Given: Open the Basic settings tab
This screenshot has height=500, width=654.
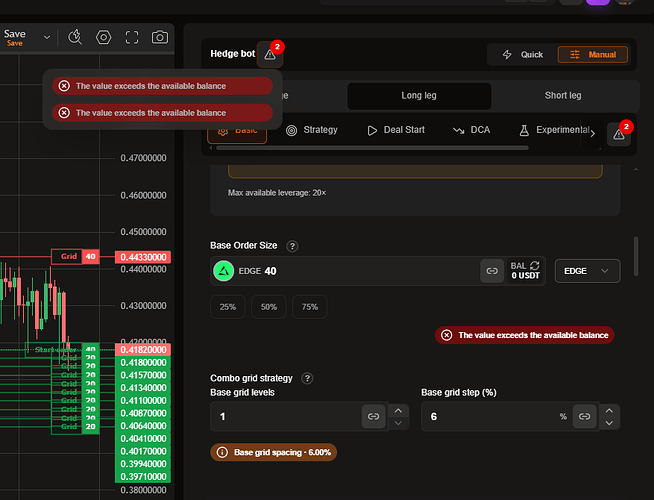Looking at the screenshot, I should [237, 131].
